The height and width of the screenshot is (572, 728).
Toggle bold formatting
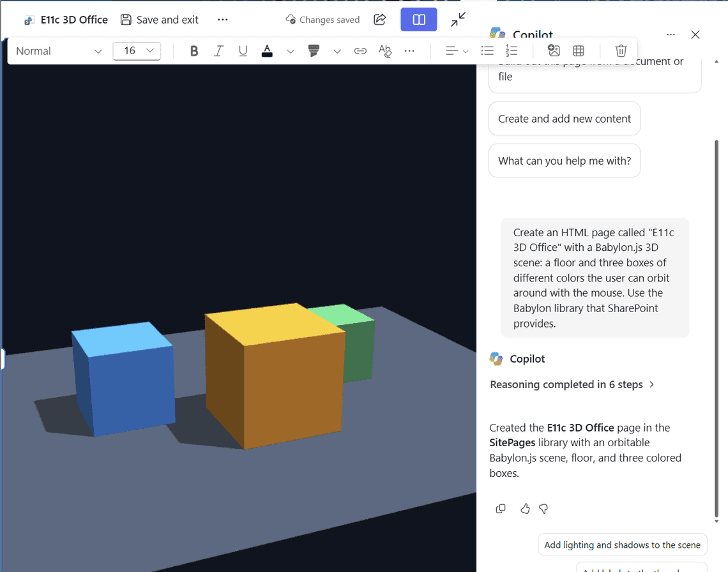tap(194, 51)
